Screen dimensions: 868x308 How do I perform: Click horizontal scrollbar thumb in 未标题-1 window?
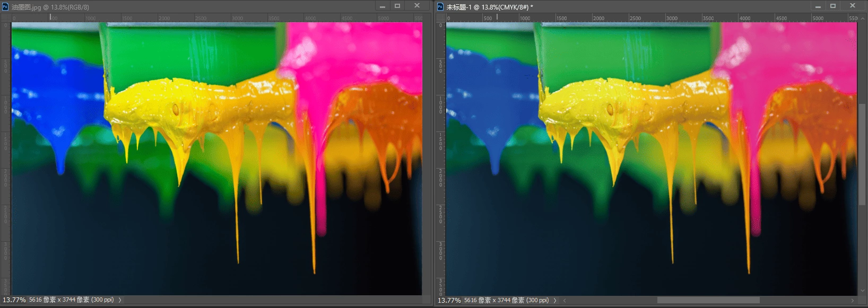[x=708, y=300]
